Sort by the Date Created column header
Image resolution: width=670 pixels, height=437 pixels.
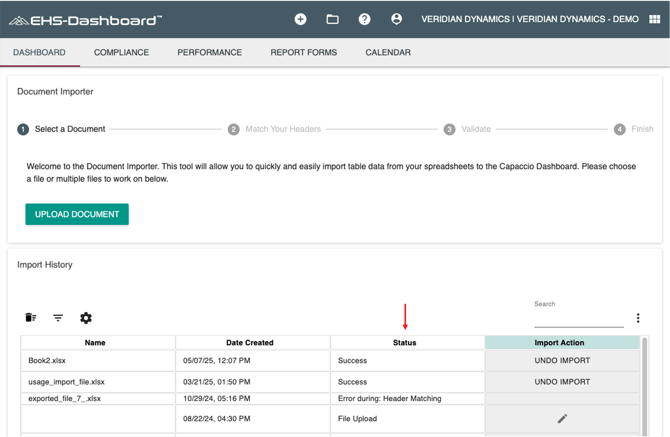(250, 343)
